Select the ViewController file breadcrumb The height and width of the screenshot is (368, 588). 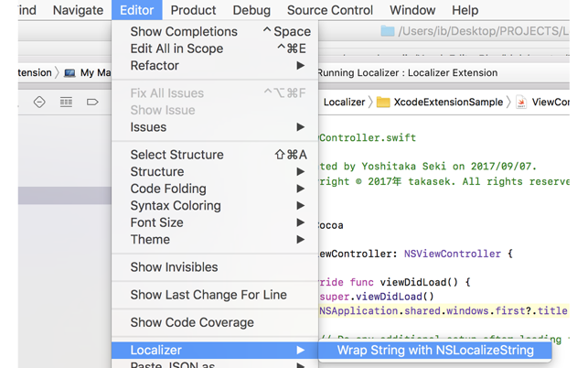click(551, 103)
